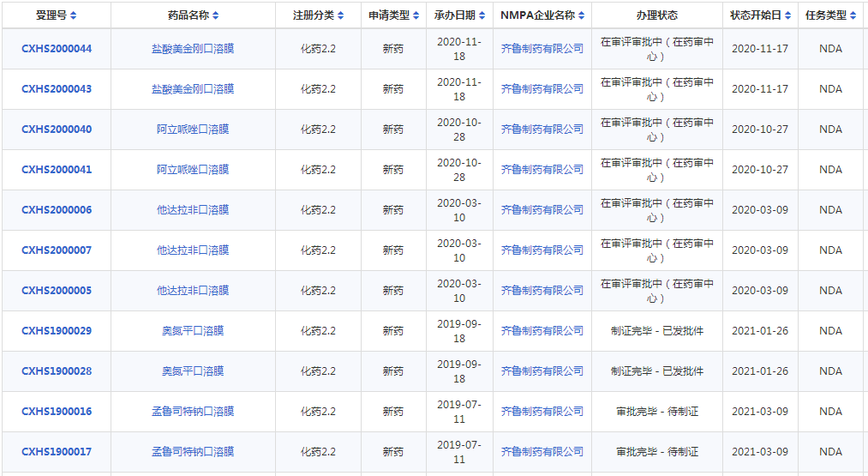The height and width of the screenshot is (476, 868).
Task: Open 齐鲁制药有限公司 in row CXHS2000007
Action: point(542,250)
